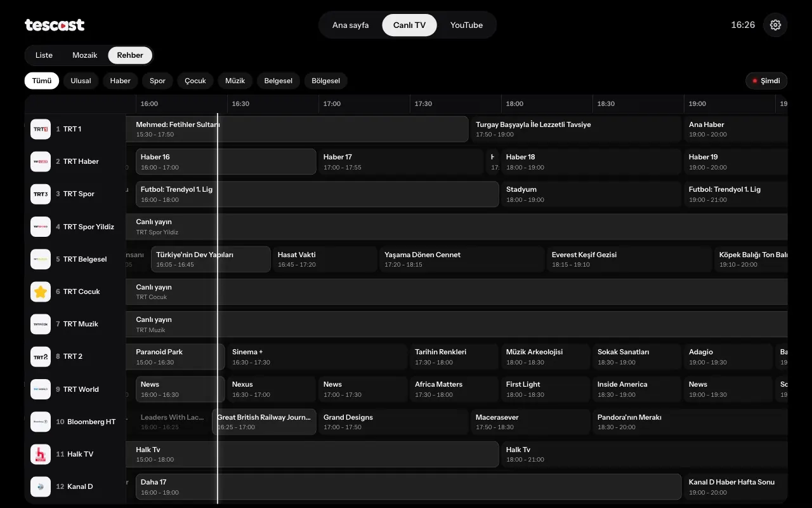The image size is (812, 508).
Task: Click the tescast logo
Action: click(55, 25)
